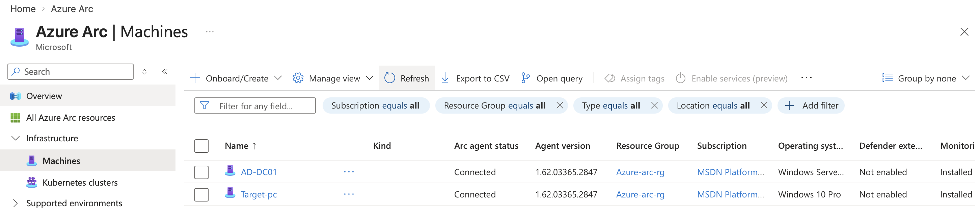Remove the Type equals all filter
Image resolution: width=980 pixels, height=213 pixels.
point(654,105)
